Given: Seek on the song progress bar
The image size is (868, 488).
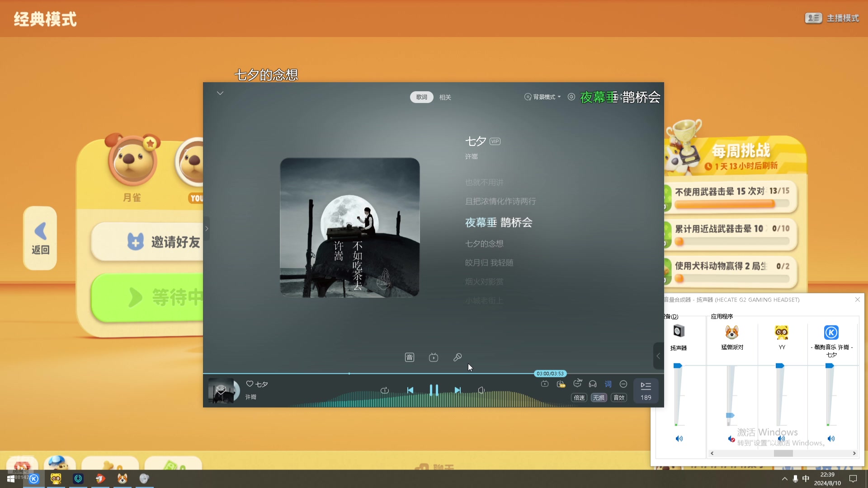Looking at the screenshot, I should pyautogui.click(x=433, y=374).
